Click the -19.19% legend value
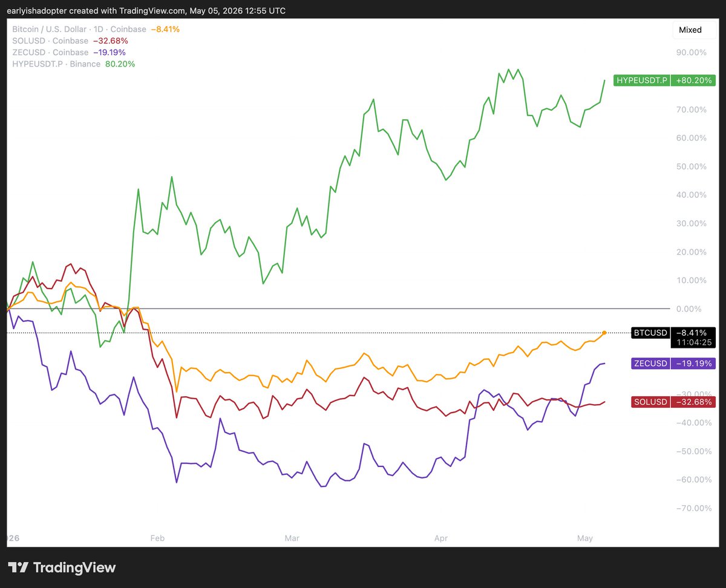The height and width of the screenshot is (588, 726). [x=109, y=52]
